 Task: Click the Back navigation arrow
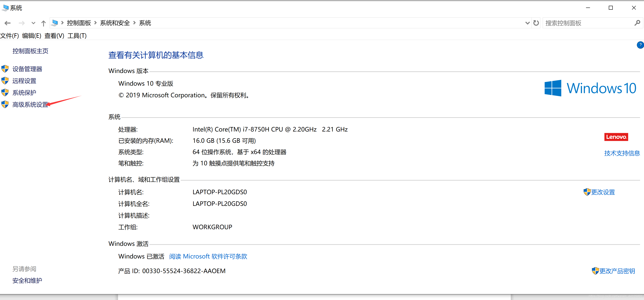pos(8,23)
